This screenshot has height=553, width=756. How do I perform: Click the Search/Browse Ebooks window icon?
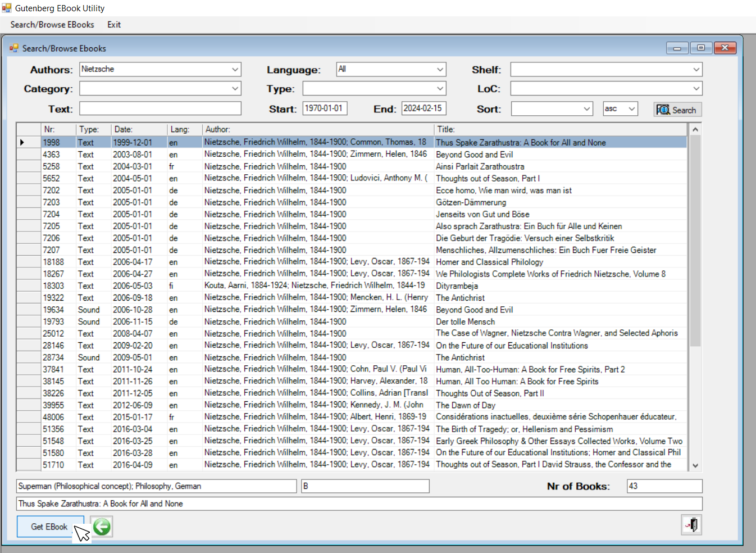click(13, 48)
